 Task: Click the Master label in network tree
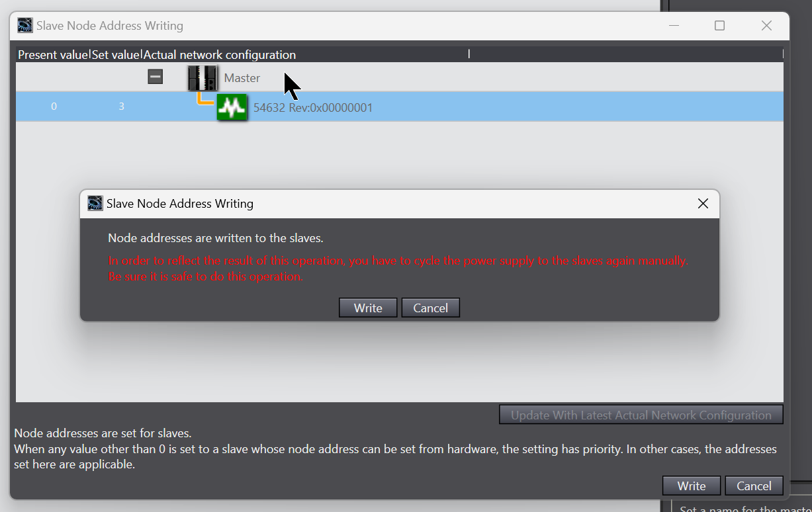242,78
